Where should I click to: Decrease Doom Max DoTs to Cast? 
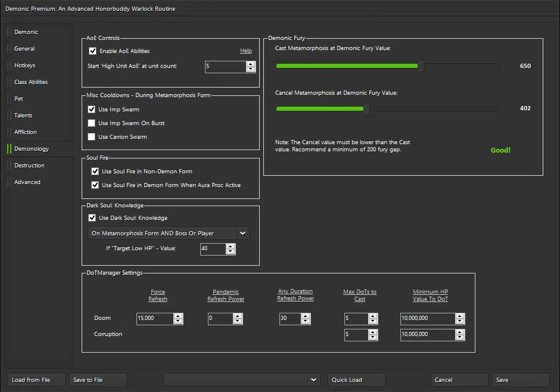coord(373,321)
